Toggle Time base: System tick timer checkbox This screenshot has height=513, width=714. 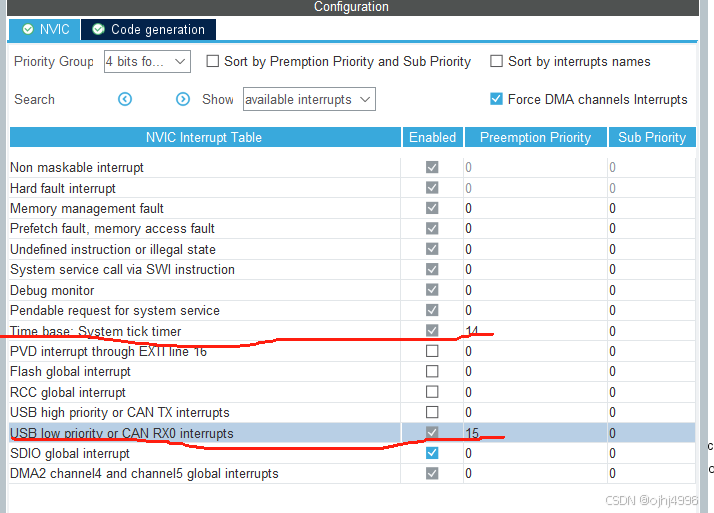tap(432, 330)
